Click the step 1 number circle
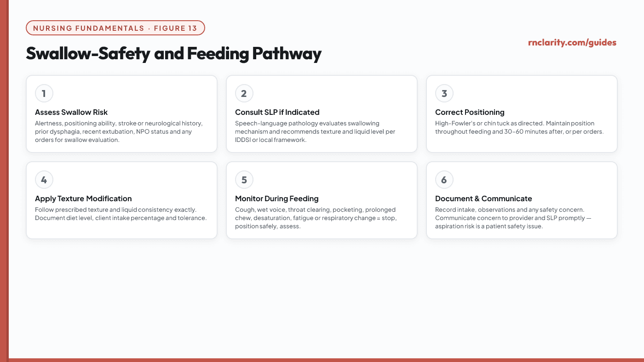Viewport: 644px width, 362px height. point(44,94)
